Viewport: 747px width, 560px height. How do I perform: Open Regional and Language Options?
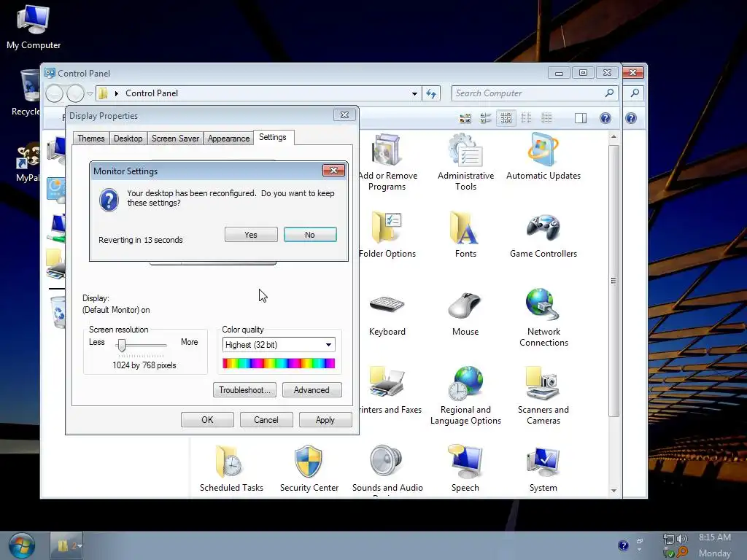click(x=465, y=396)
